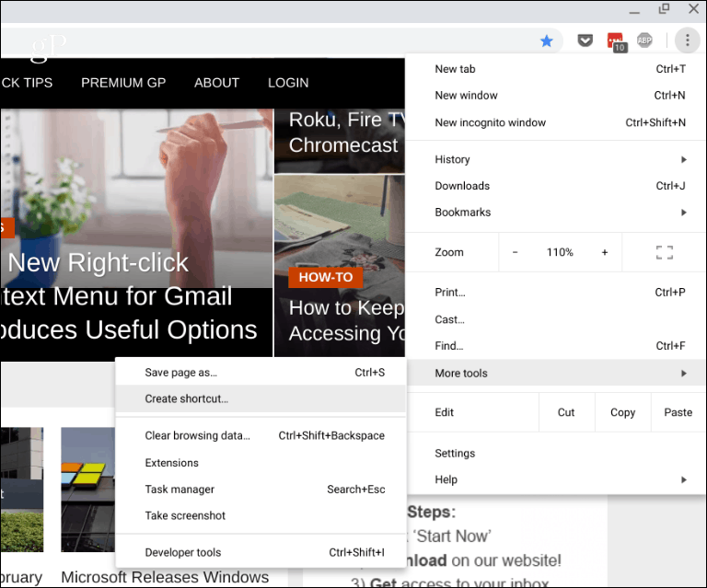This screenshot has height=588, width=707.
Task: Click Cut in the Edit row
Action: coord(566,412)
